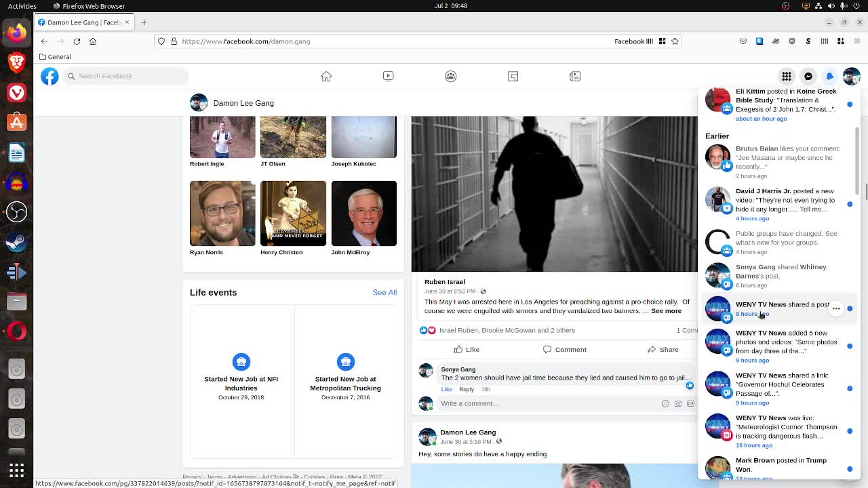The width and height of the screenshot is (868, 488).
Task: Open the Firefox hamburger application menu
Action: pos(857,41)
